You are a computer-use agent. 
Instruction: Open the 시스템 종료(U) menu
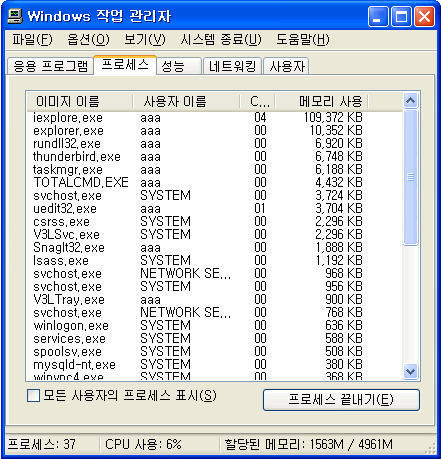pos(221,40)
